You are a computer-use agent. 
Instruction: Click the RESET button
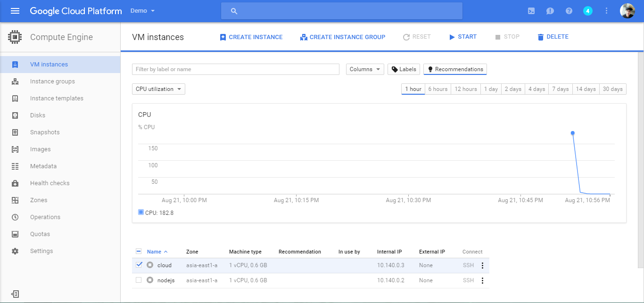click(417, 37)
